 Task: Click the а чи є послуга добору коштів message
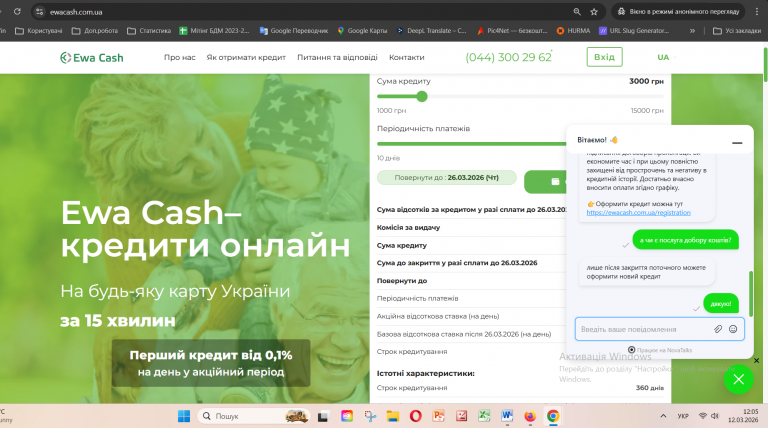pyautogui.click(x=685, y=240)
